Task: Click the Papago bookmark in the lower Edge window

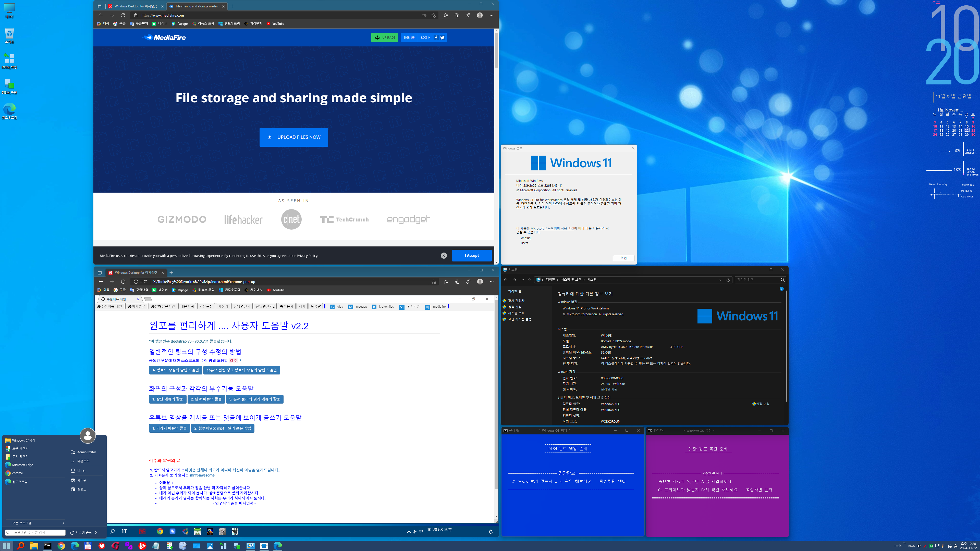Action: click(180, 290)
